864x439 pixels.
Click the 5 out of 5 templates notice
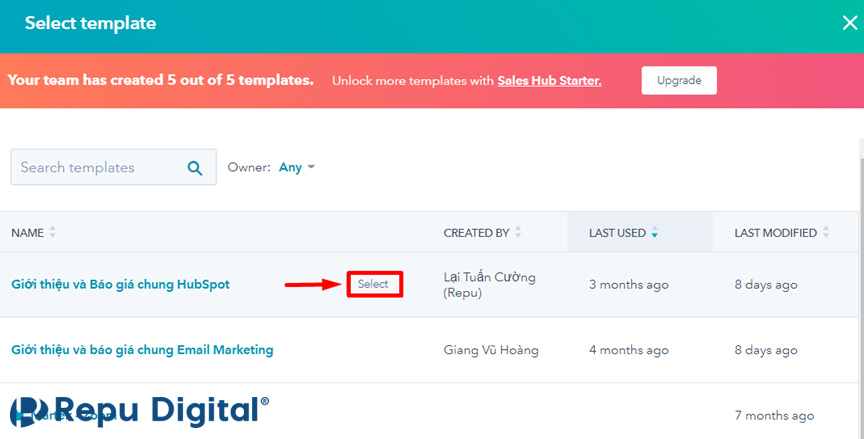[x=160, y=80]
